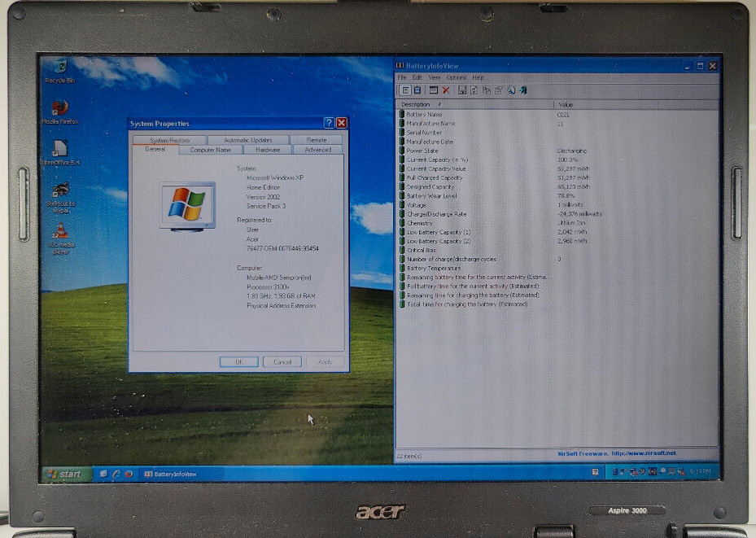Switch to the System Restore tab
The image size is (756, 538).
(x=170, y=140)
